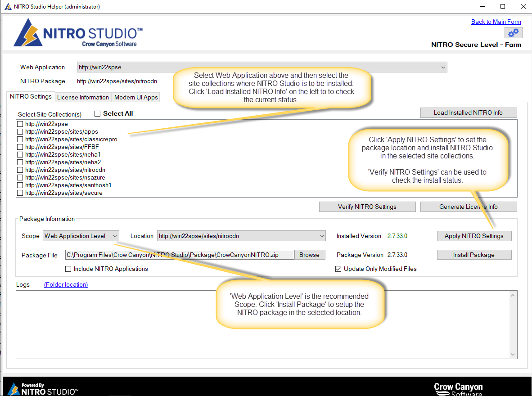Click the Install Package button
532x396 pixels.
tap(474, 255)
